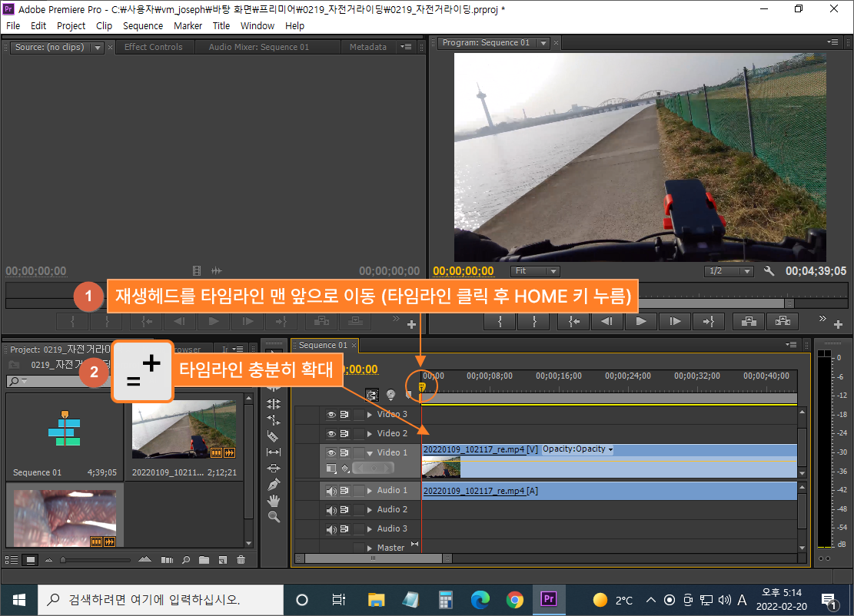Toggle Video 1 track visibility eye

331,452
